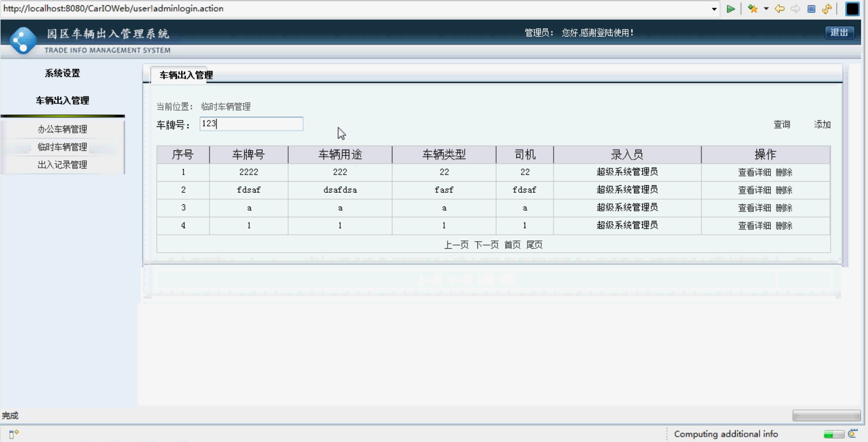This screenshot has height=442, width=868.
Task: Select 办公车辆管理 in the sidebar
Action: [62, 129]
